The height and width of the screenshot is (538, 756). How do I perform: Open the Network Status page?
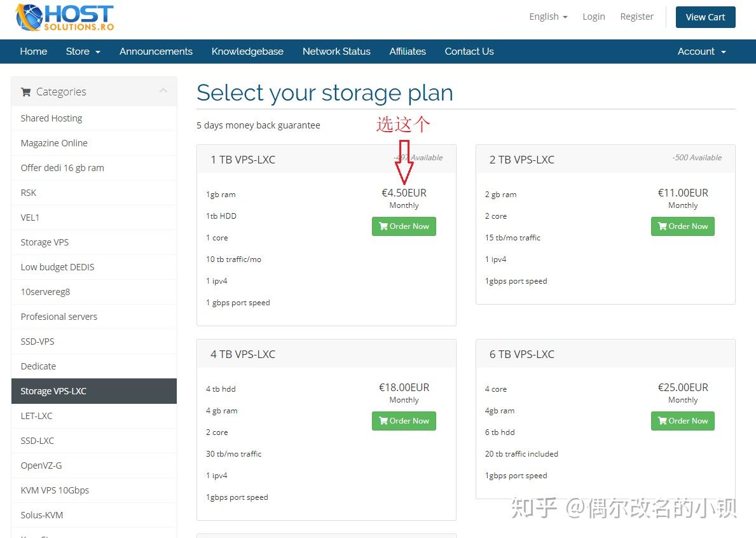336,52
